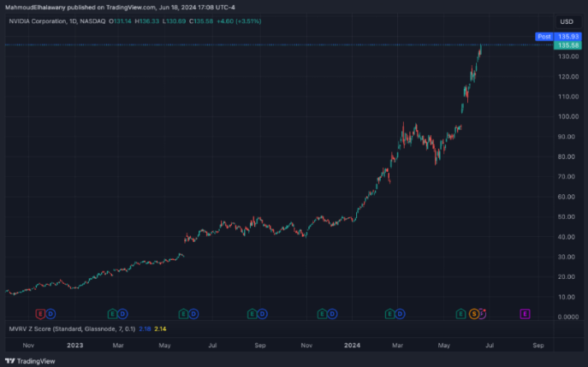Open the dividend marker near June 2023
Image resolution: width=588 pixels, height=367 pixels.
click(x=193, y=314)
